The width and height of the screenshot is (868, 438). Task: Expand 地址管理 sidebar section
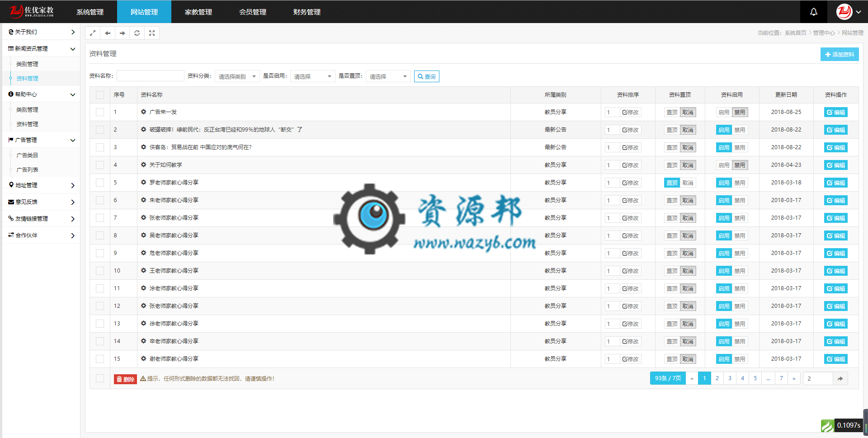[x=41, y=185]
